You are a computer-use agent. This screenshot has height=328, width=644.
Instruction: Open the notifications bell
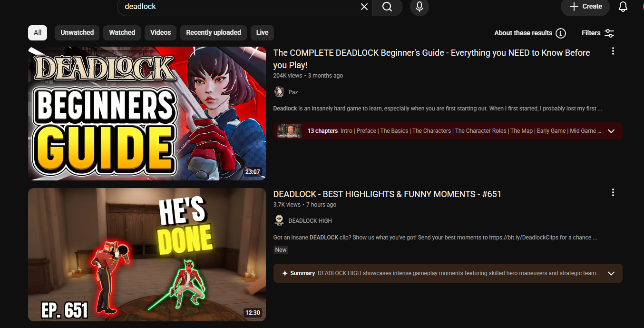(623, 7)
